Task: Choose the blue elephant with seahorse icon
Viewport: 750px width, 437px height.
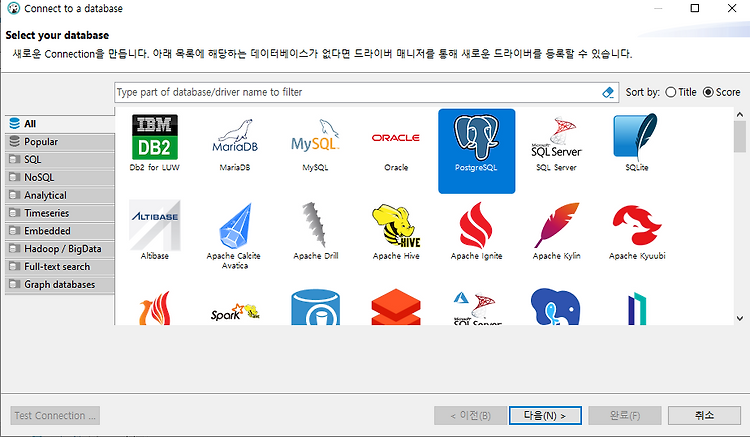Action: [x=555, y=306]
